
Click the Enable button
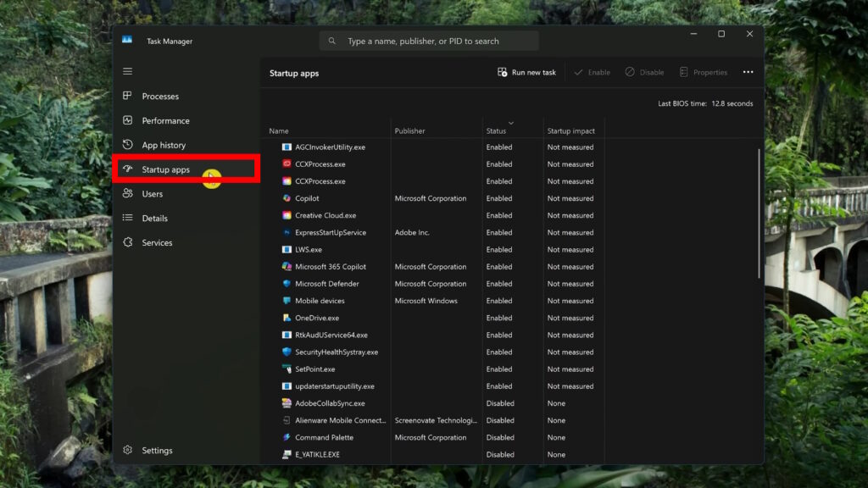(x=592, y=73)
